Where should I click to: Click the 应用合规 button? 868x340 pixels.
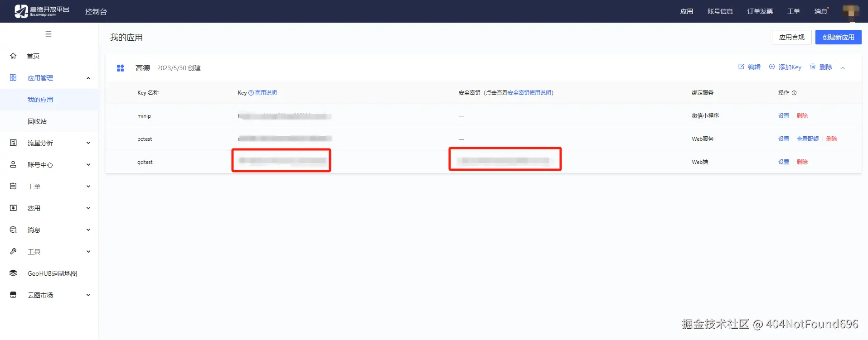(x=792, y=37)
